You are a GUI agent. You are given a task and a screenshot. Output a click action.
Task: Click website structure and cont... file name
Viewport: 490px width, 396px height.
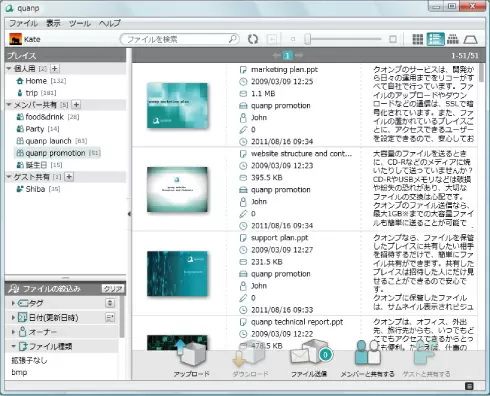click(301, 154)
